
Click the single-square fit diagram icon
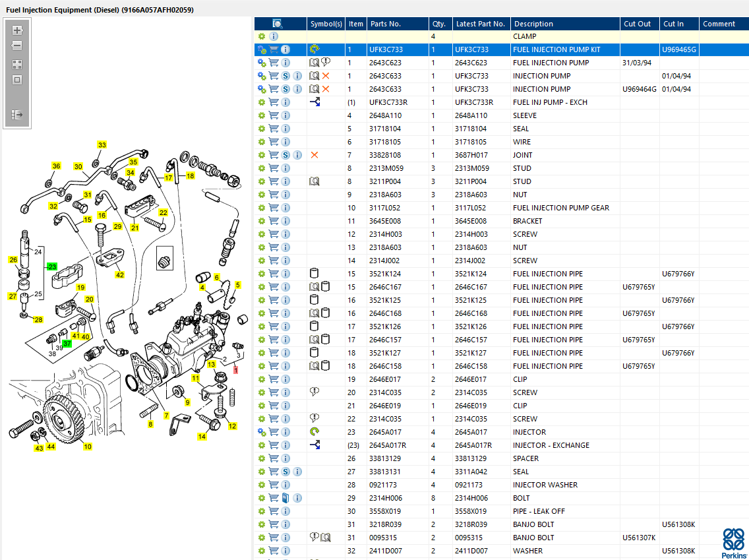point(17,80)
